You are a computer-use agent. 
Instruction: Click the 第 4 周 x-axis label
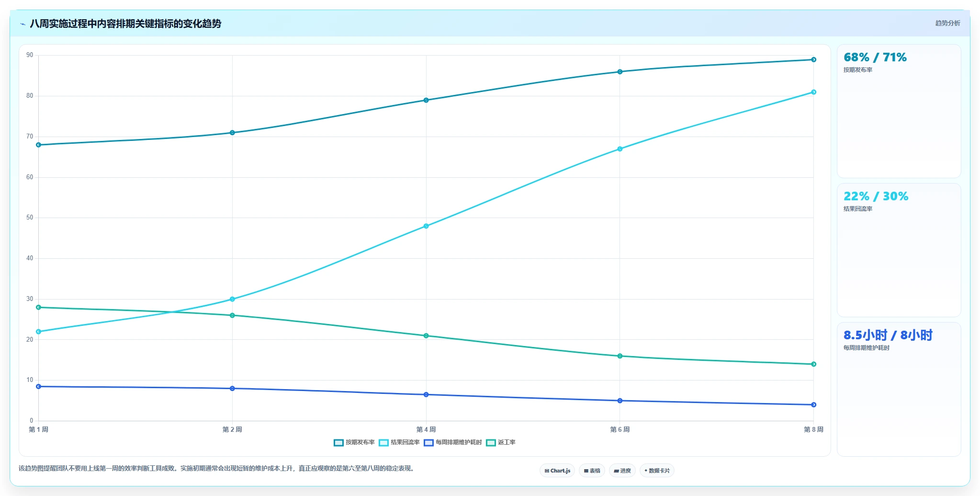[x=426, y=429]
